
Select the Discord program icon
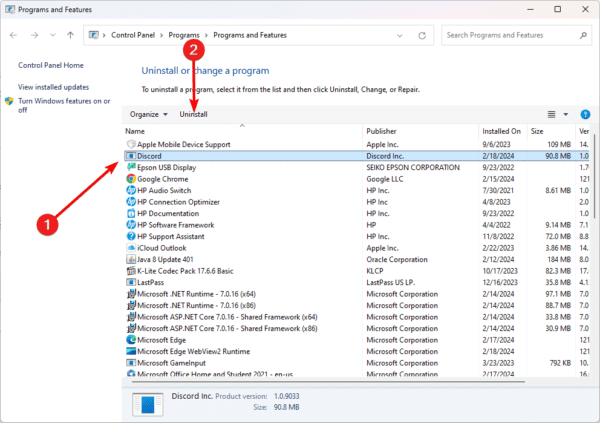(x=131, y=156)
